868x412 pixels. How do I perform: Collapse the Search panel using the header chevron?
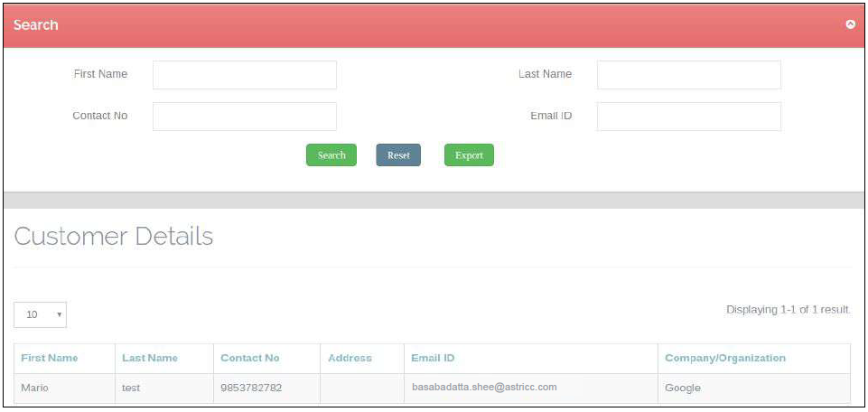[x=850, y=24]
